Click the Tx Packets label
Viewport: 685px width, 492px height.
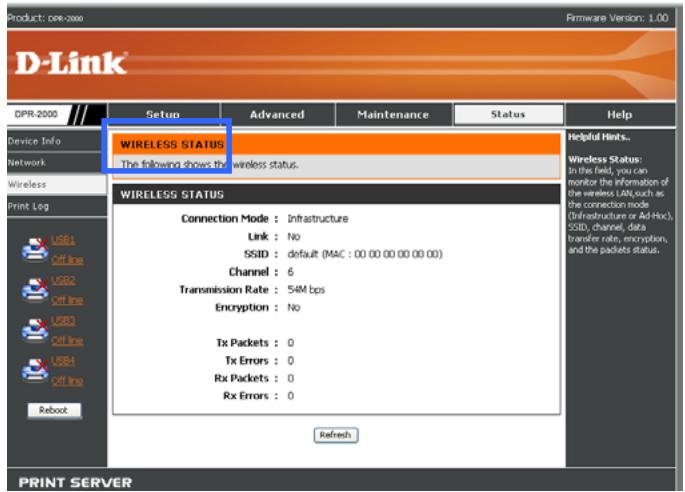(x=242, y=343)
